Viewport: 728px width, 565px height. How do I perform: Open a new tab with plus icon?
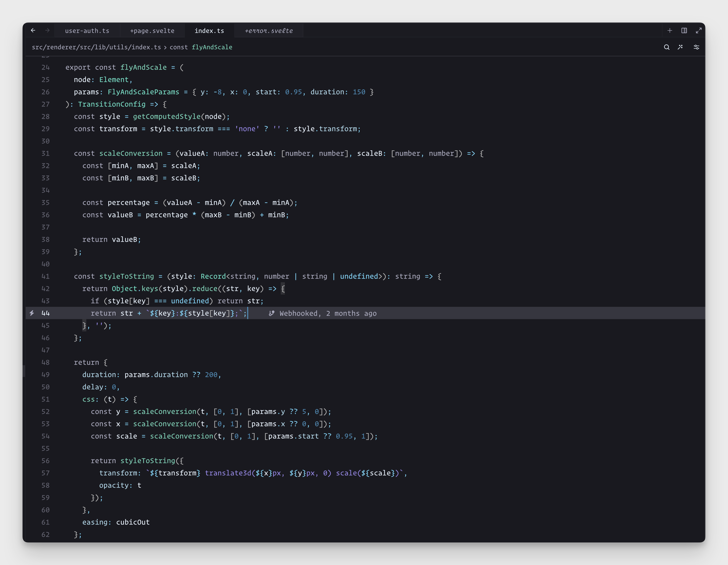[670, 31]
